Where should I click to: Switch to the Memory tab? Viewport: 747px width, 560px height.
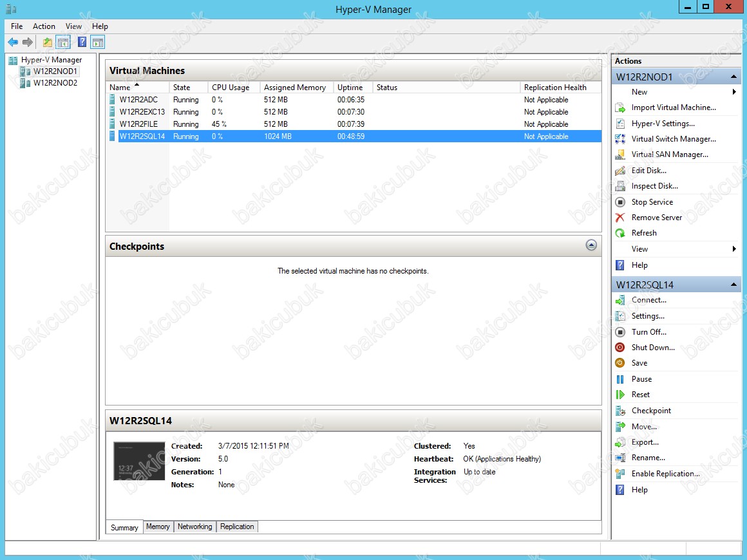coord(158,526)
